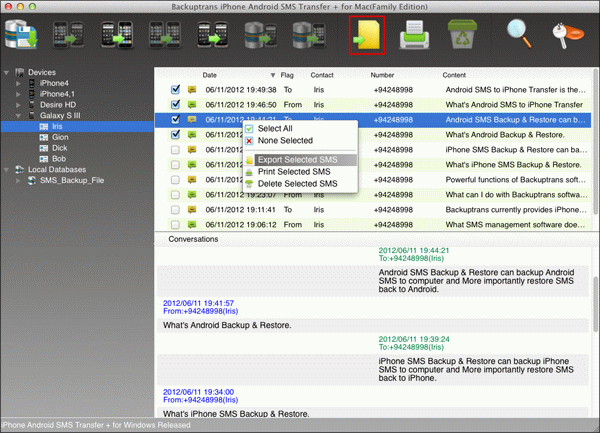This screenshot has height=433, width=600.
Task: Click the What SMS management software row content
Action: click(515, 225)
